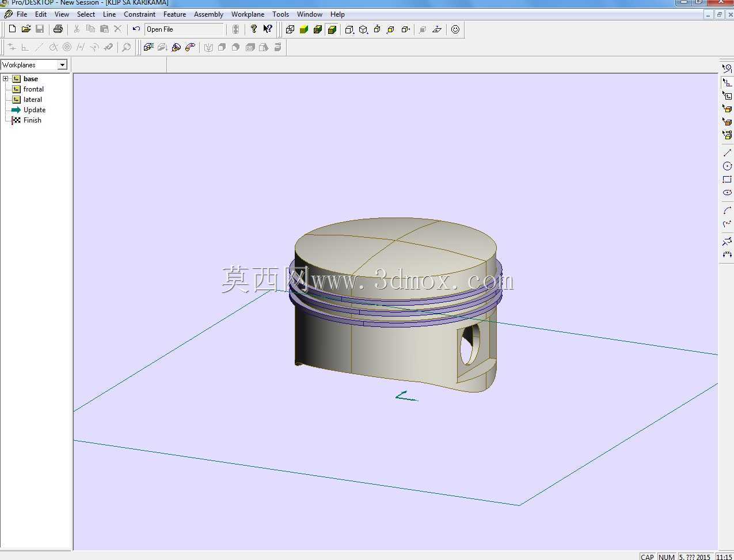The image size is (734, 560).
Task: Select the base workplane label
Action: [x=31, y=79]
